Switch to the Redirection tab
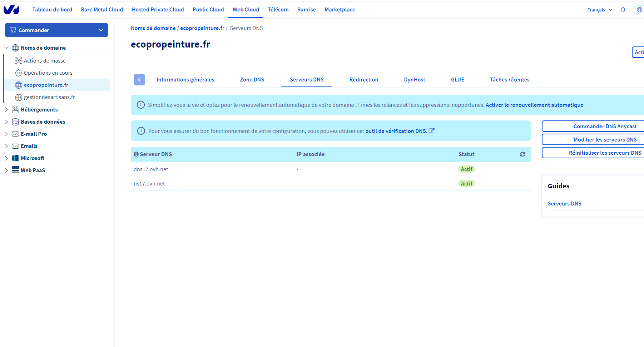Viewport: 644px width, 347px height. pos(363,80)
